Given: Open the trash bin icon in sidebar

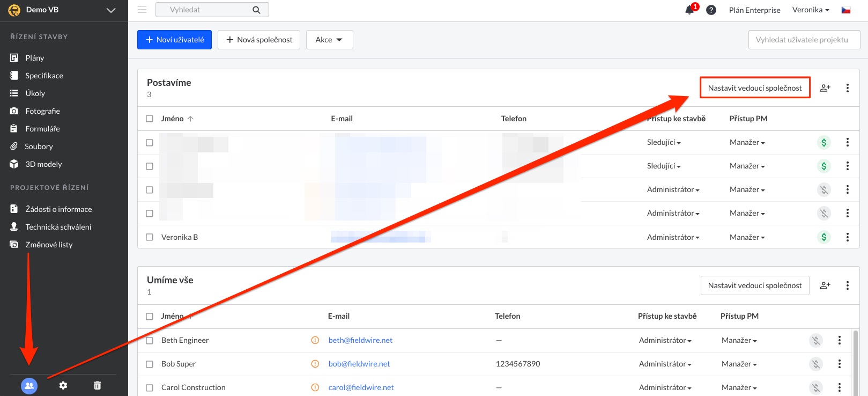Looking at the screenshot, I should click(x=97, y=385).
